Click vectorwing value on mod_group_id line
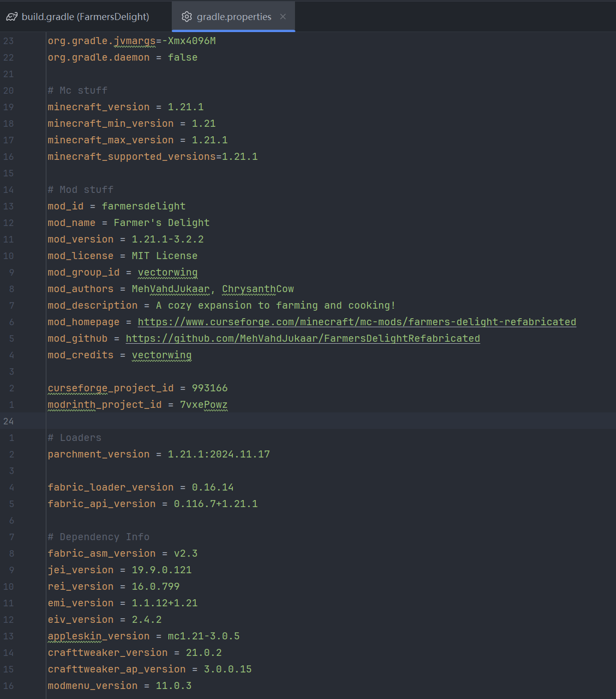This screenshot has width=616, height=699. [167, 273]
